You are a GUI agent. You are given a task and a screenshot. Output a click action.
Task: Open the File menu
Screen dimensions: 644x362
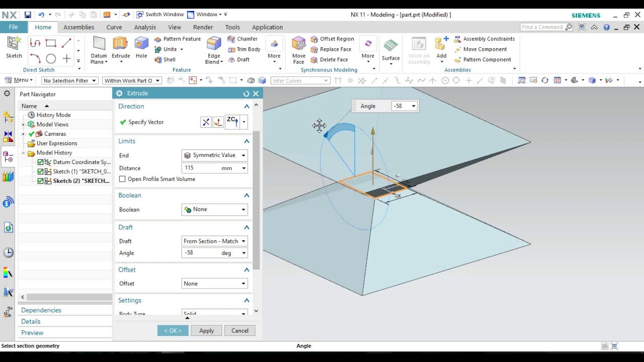(13, 27)
